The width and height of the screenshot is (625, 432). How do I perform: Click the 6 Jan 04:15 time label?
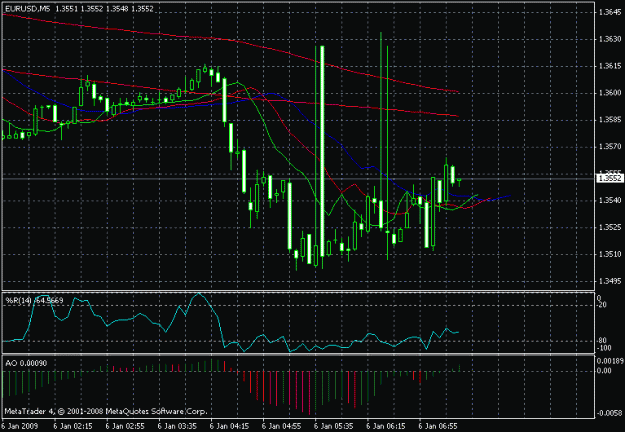[230, 426]
